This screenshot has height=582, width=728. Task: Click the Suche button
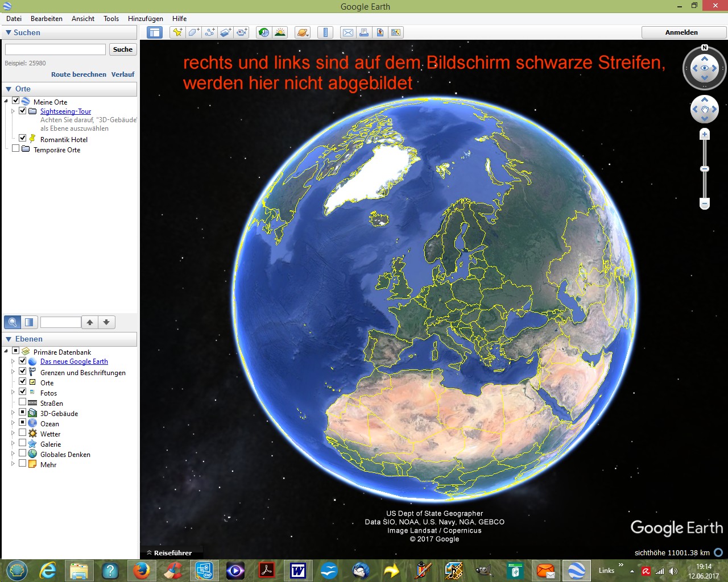tap(122, 49)
